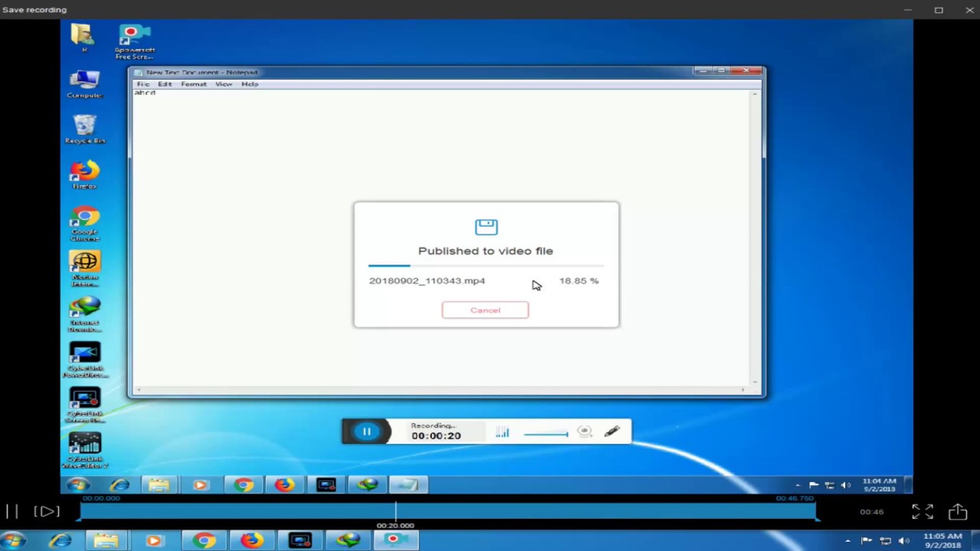Show hidden icons arrow beside the 11:05 AM tray
This screenshot has width=980, height=551.
pos(848,541)
